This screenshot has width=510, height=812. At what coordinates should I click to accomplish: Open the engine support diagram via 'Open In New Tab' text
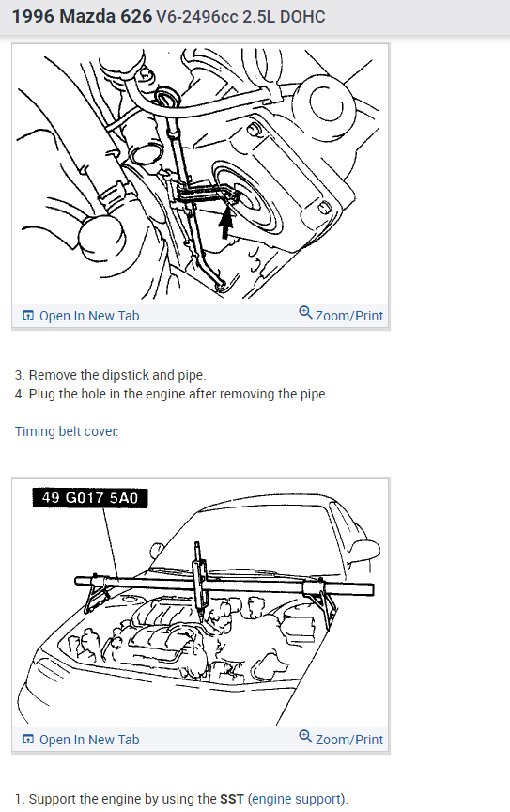[x=89, y=740]
